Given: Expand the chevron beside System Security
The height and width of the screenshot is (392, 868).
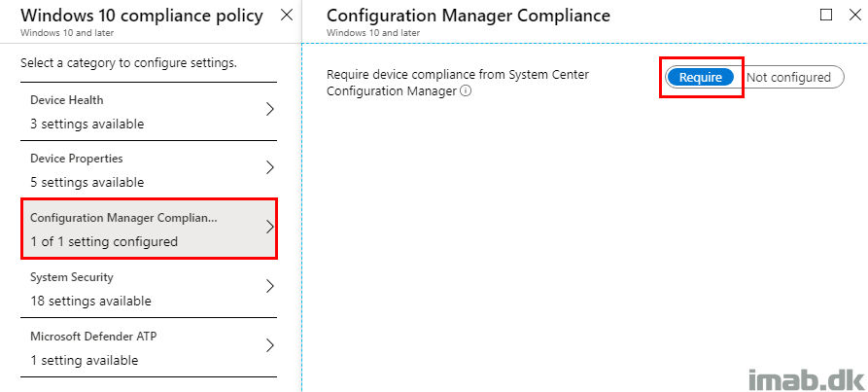Looking at the screenshot, I should 270,286.
